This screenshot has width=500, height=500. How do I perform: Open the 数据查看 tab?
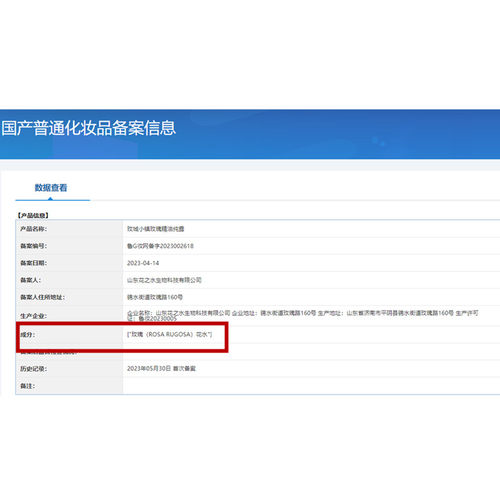(51, 188)
